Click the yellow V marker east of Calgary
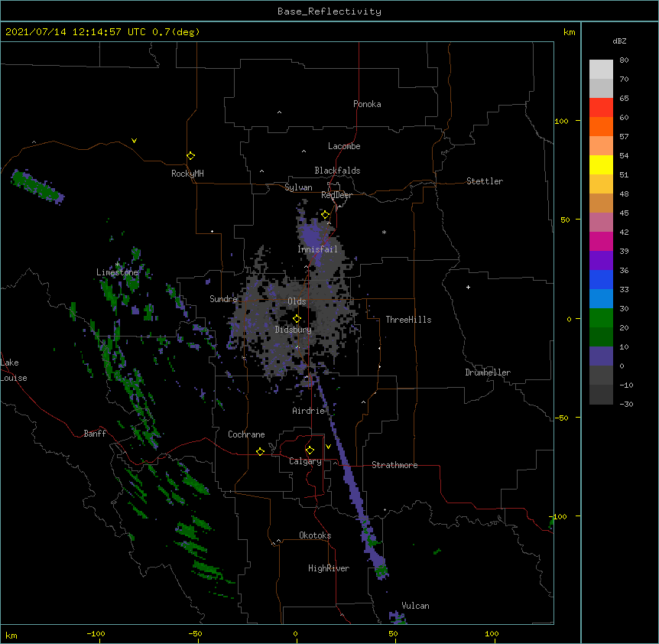The height and width of the screenshot is (644, 659). point(328,447)
